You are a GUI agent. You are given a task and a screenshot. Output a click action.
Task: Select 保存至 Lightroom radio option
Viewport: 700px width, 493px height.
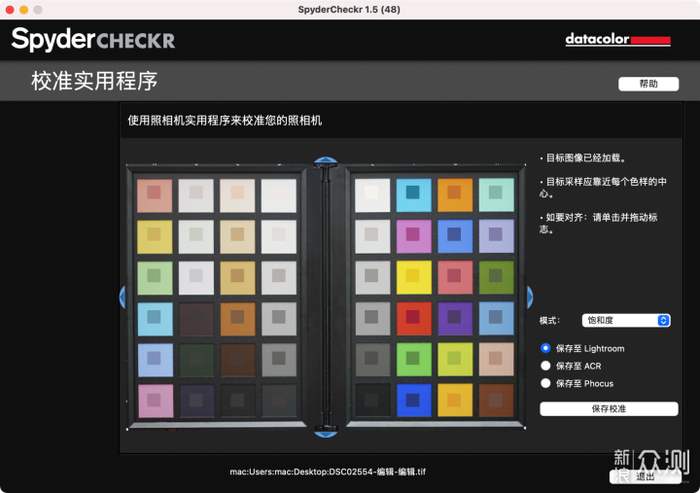(546, 348)
